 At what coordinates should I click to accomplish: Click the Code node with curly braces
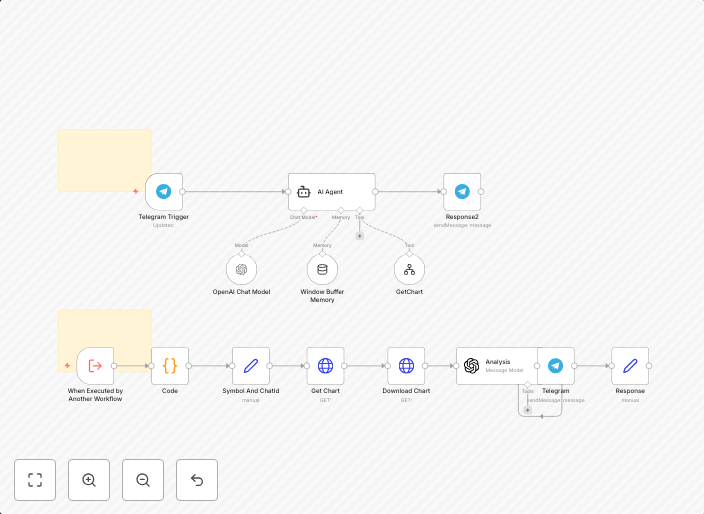point(170,366)
